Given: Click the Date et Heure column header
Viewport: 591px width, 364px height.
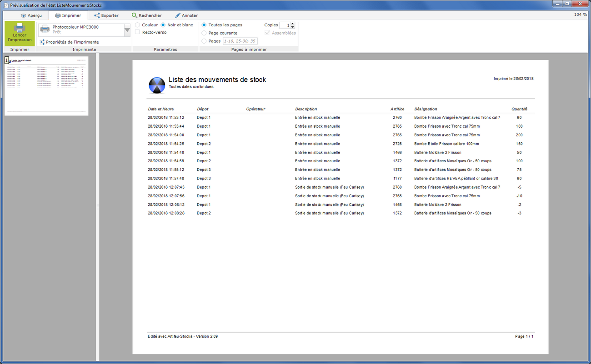Looking at the screenshot, I should 161,109.
